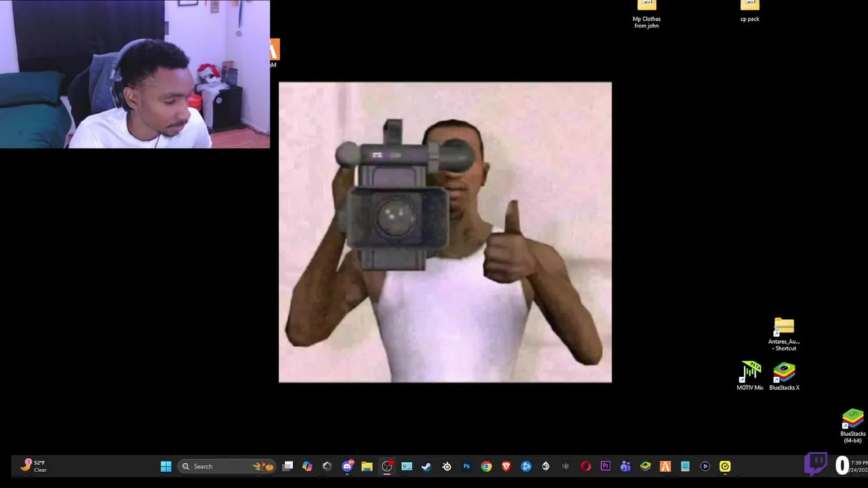Viewport: 868px width, 488px height.
Task: Open the purple play-button app in the taskbar
Action: pyautogui.click(x=705, y=466)
